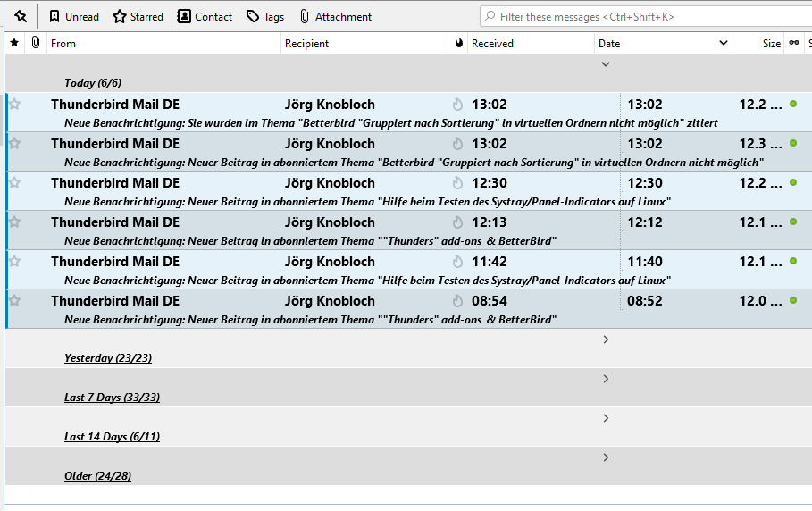This screenshot has height=511, width=812.
Task: Collapse the Today (6/6) group
Action: [606, 64]
